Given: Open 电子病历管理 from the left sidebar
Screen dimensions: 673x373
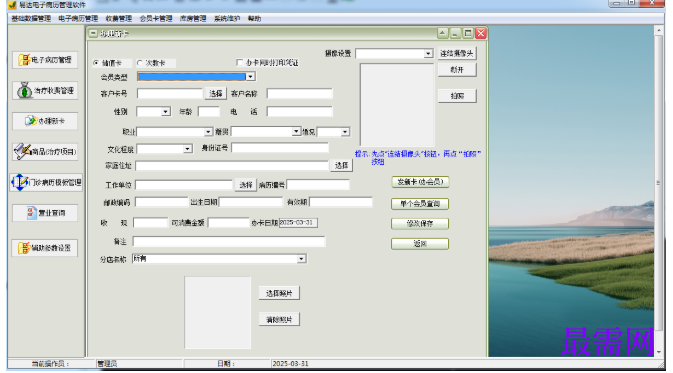Looking at the screenshot, I should tap(45, 60).
